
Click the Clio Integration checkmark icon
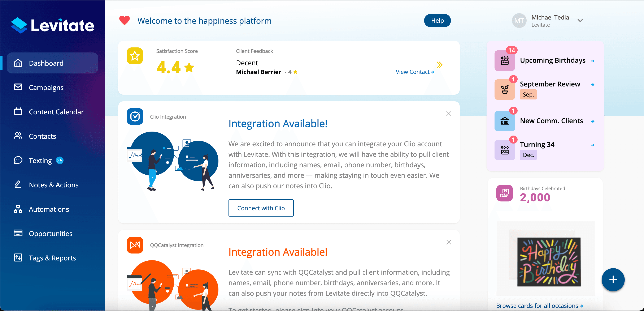click(135, 117)
